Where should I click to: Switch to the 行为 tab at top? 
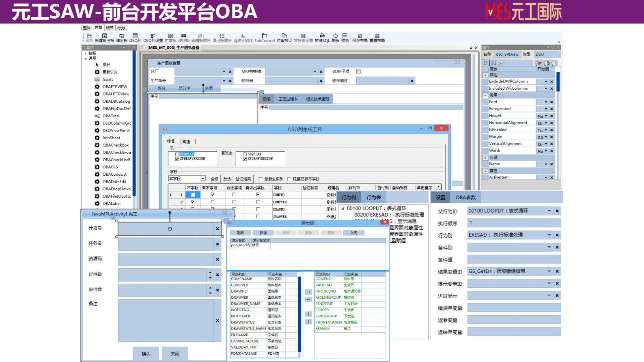point(121,28)
